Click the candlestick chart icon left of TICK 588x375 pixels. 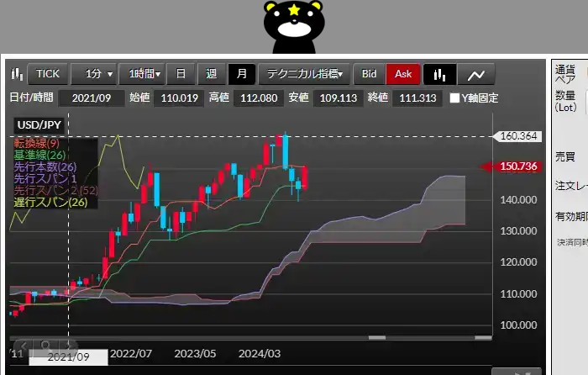[17, 74]
